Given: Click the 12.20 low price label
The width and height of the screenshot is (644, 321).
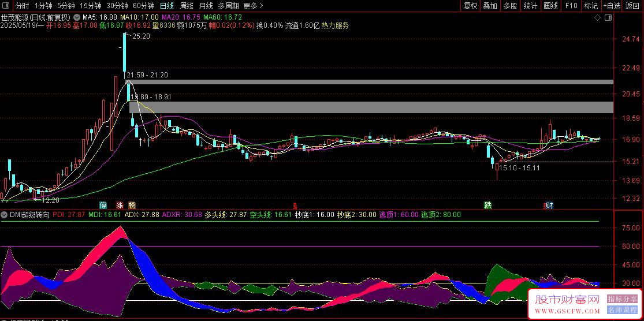Looking at the screenshot, I should pos(51,200).
